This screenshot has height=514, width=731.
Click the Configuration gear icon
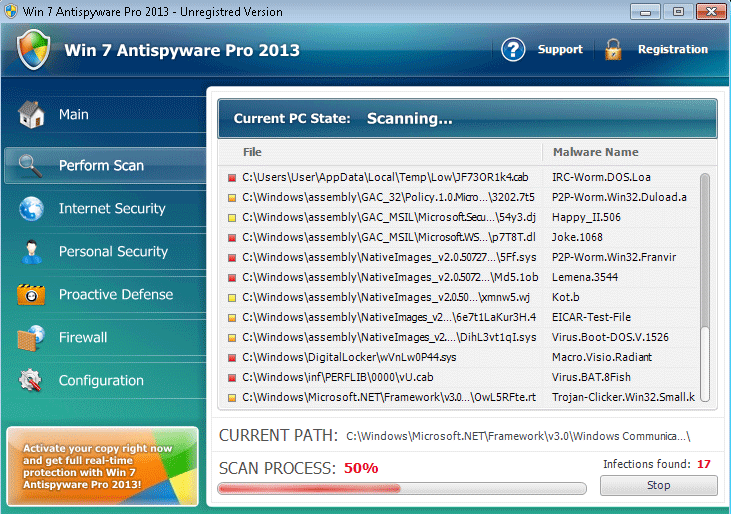point(31,381)
